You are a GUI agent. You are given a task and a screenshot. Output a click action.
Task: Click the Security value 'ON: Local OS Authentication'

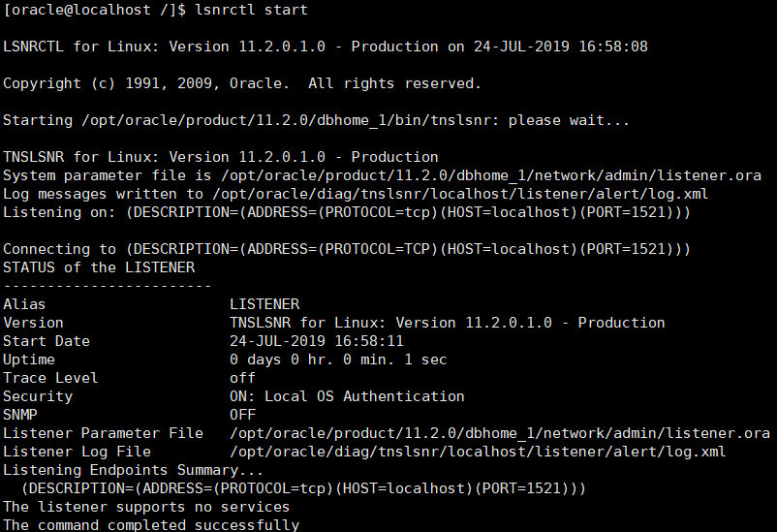click(347, 396)
